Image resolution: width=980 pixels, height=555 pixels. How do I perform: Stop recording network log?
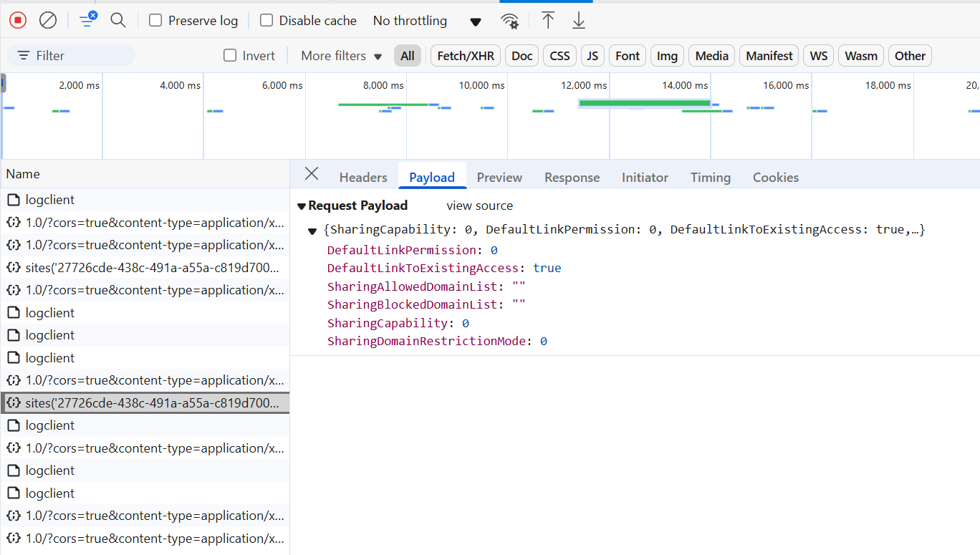pos(18,21)
